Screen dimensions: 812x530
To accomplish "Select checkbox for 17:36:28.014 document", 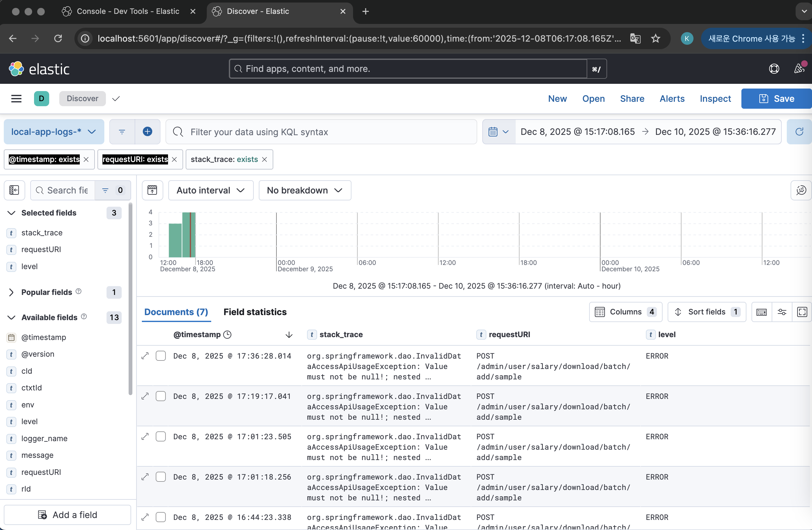I will coord(161,356).
